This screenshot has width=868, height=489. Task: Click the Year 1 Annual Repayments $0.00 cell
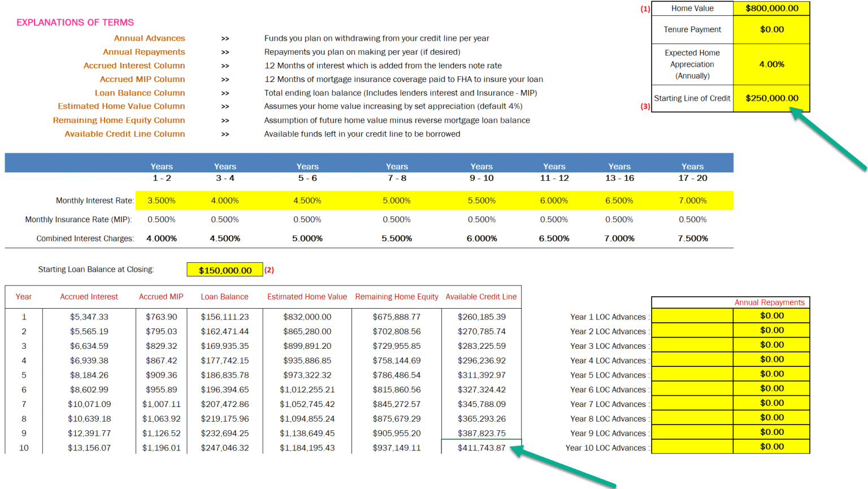click(771, 317)
